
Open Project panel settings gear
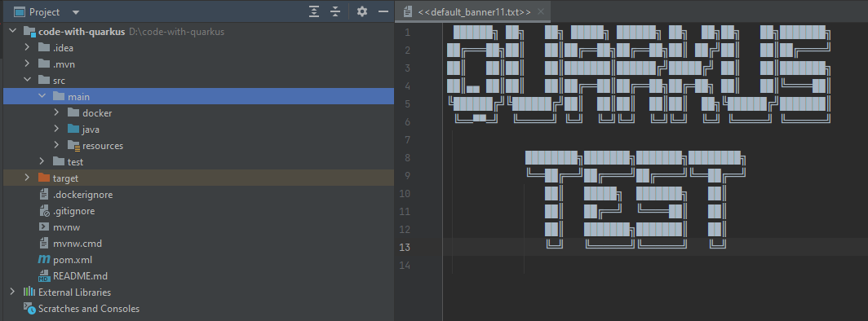pos(362,11)
